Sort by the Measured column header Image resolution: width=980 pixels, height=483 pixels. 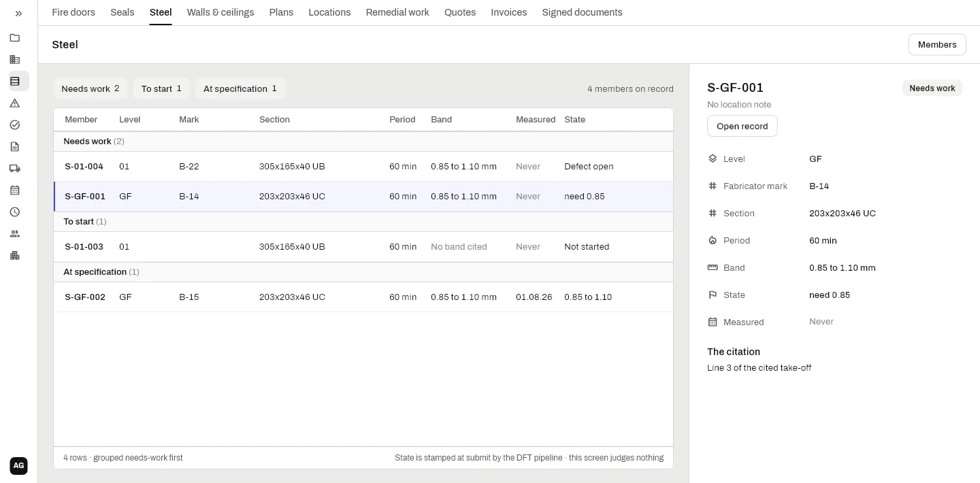(536, 120)
